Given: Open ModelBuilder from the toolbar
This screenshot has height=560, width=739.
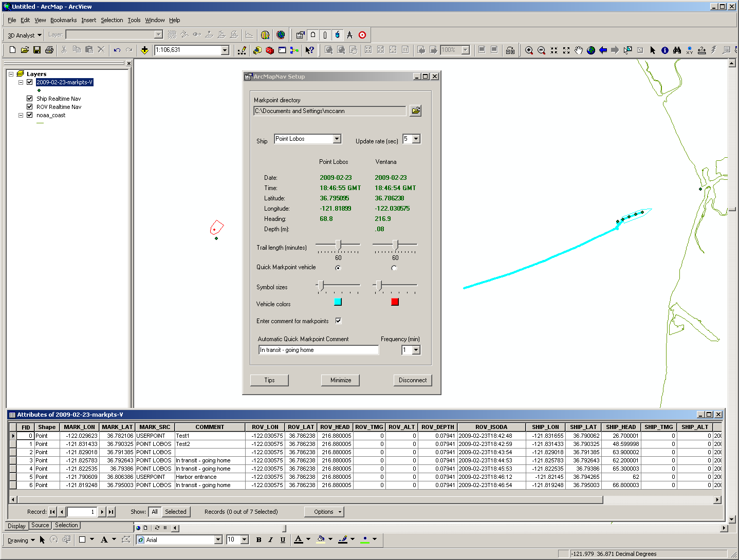Looking at the screenshot, I should point(294,50).
